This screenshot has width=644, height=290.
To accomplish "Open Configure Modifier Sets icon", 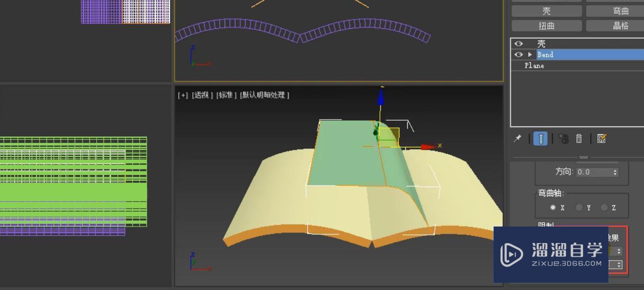I will [602, 139].
